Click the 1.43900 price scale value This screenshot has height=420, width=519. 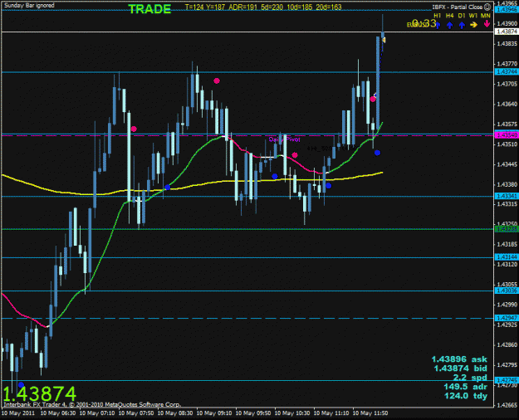507,24
